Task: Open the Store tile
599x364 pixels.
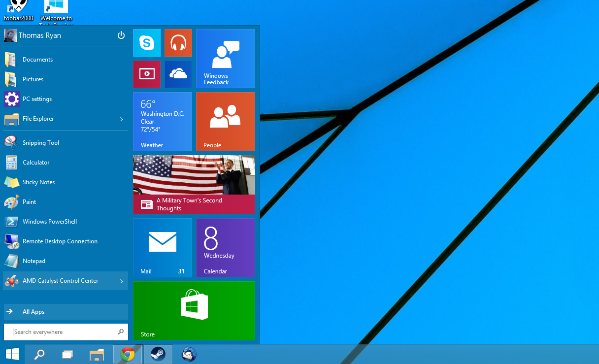Action: (194, 311)
